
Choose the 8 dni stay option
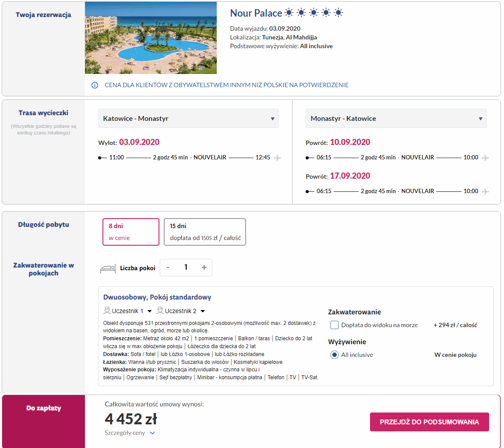click(x=131, y=232)
